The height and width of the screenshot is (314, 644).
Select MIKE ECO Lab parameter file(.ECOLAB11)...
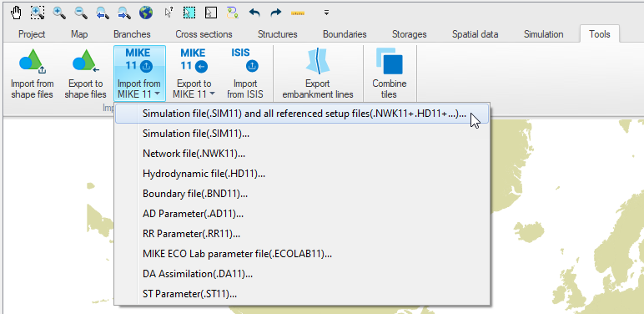tap(302, 254)
